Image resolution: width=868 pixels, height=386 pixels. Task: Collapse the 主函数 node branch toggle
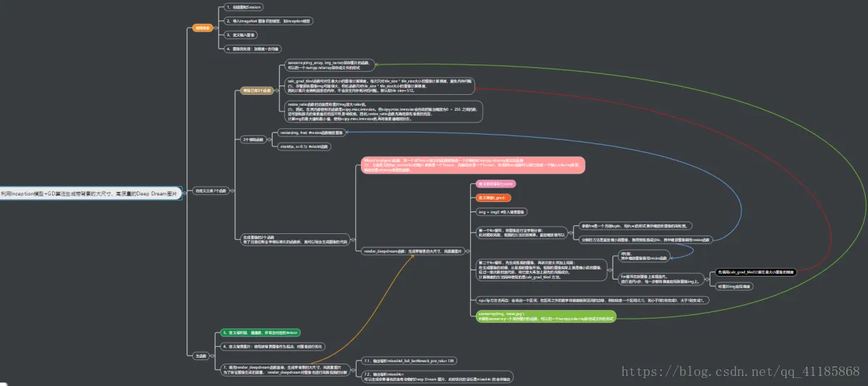213,356
